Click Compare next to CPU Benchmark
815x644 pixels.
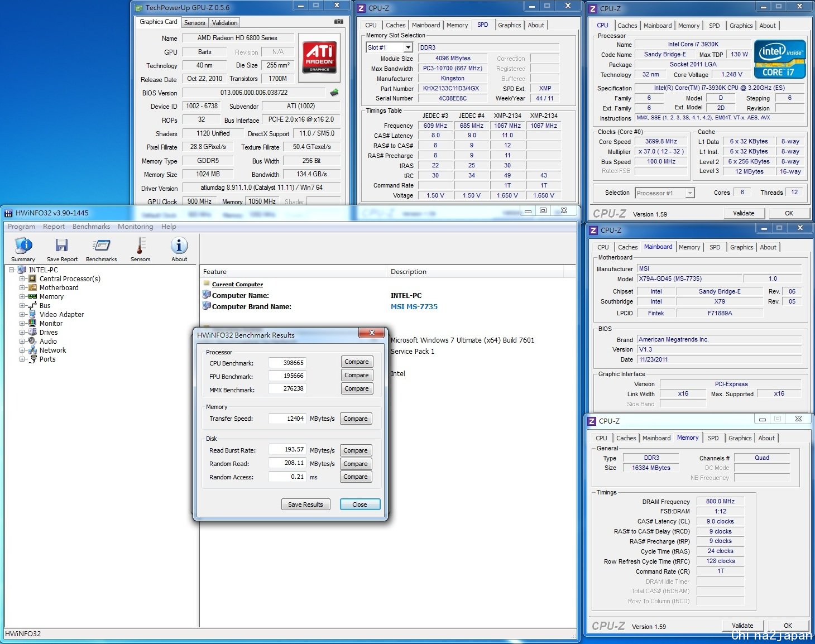(357, 362)
